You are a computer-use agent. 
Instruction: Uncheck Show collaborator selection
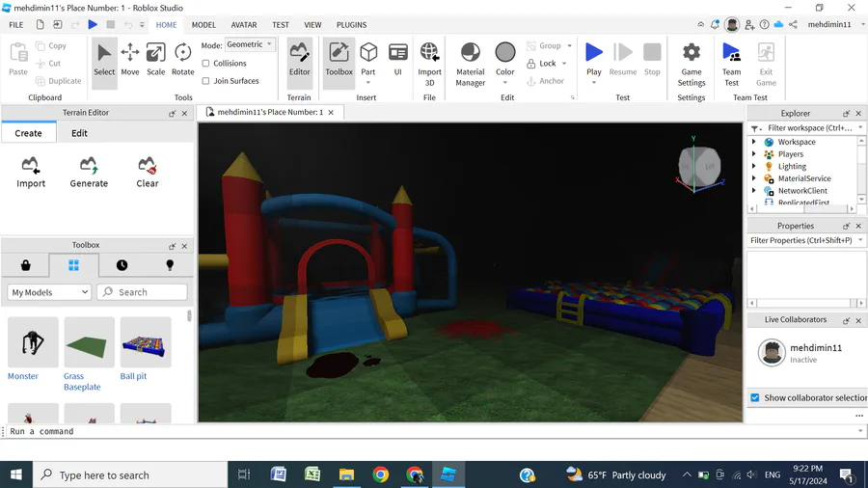point(755,397)
